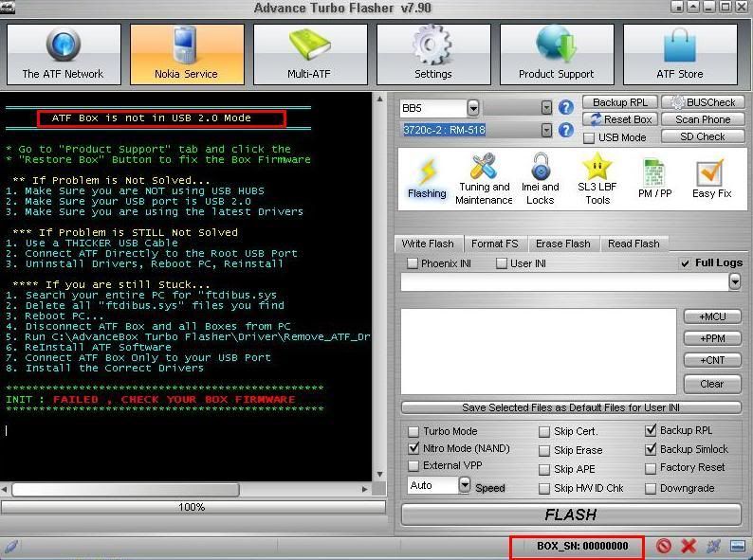Viewport: 753px width, 560px height.
Task: Click the Reset Box button
Action: [620, 119]
